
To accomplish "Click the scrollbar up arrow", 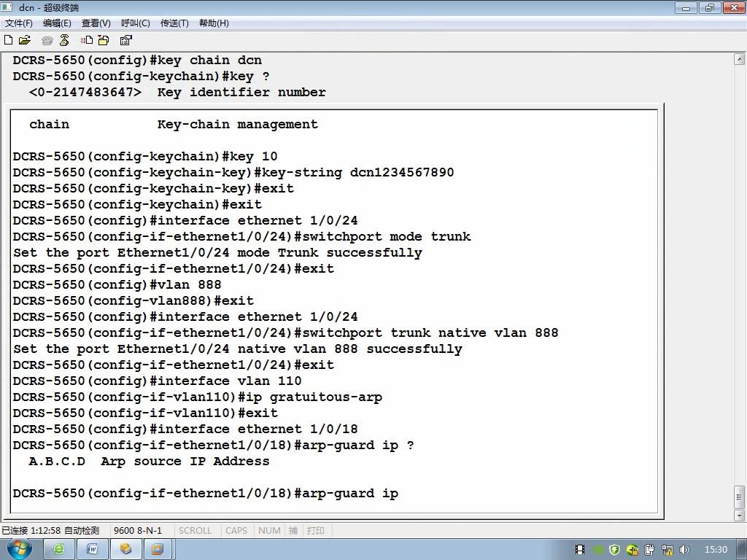I will (740, 60).
